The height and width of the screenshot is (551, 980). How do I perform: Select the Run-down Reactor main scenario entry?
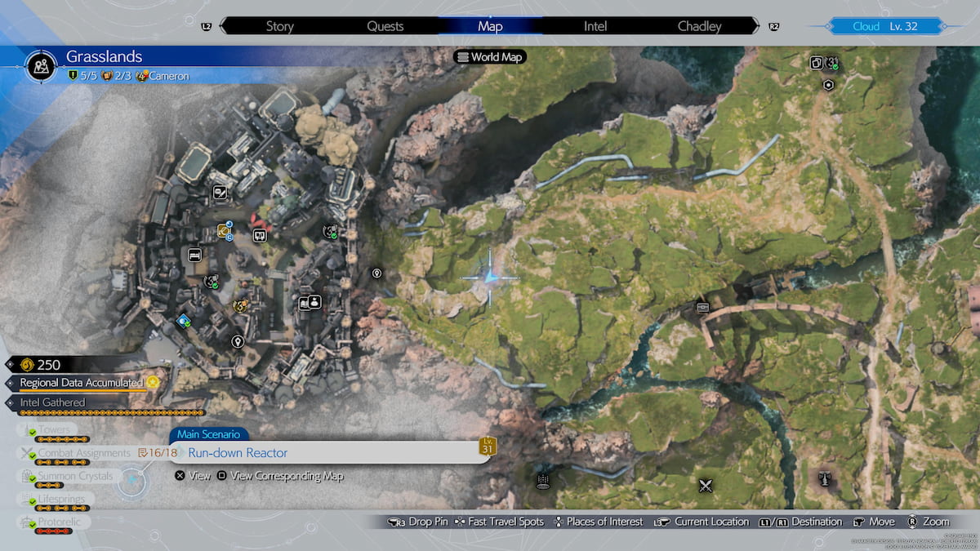[327, 452]
